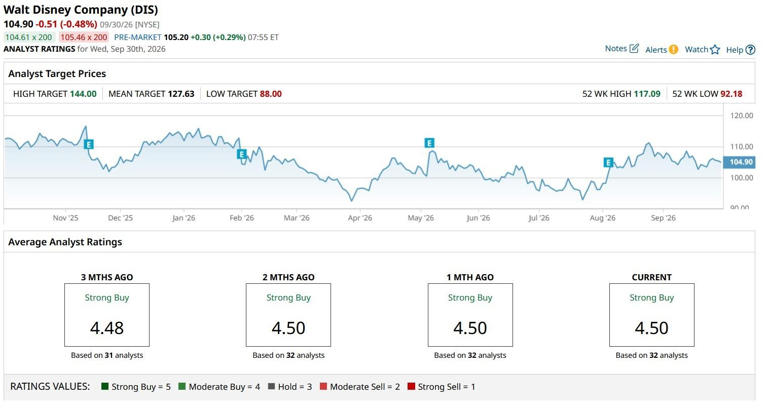The height and width of the screenshot is (408, 768).
Task: Click the 120.00 price axis label
Action: coord(742,116)
